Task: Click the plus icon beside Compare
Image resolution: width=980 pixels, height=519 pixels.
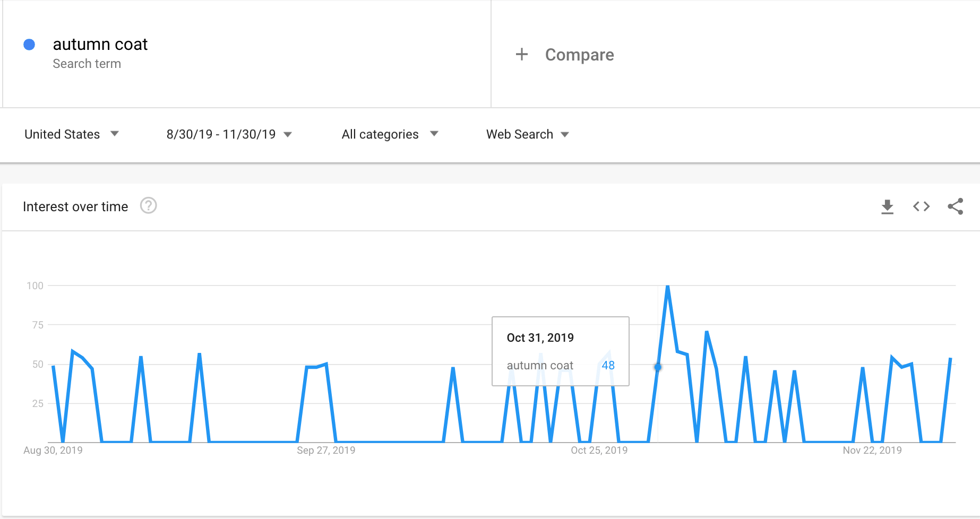Action: (522, 54)
